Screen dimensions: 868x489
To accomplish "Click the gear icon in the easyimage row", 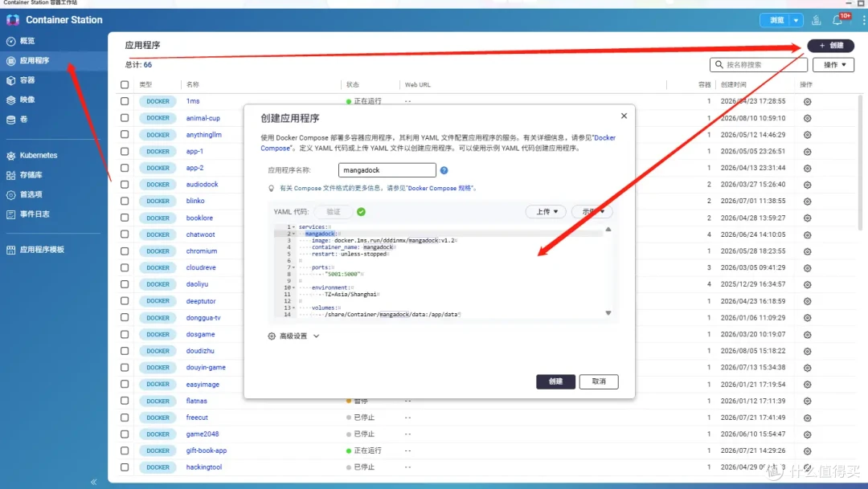I will (x=807, y=385).
